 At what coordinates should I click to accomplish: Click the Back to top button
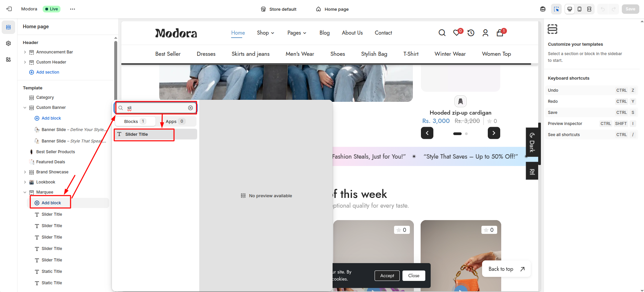click(x=507, y=269)
